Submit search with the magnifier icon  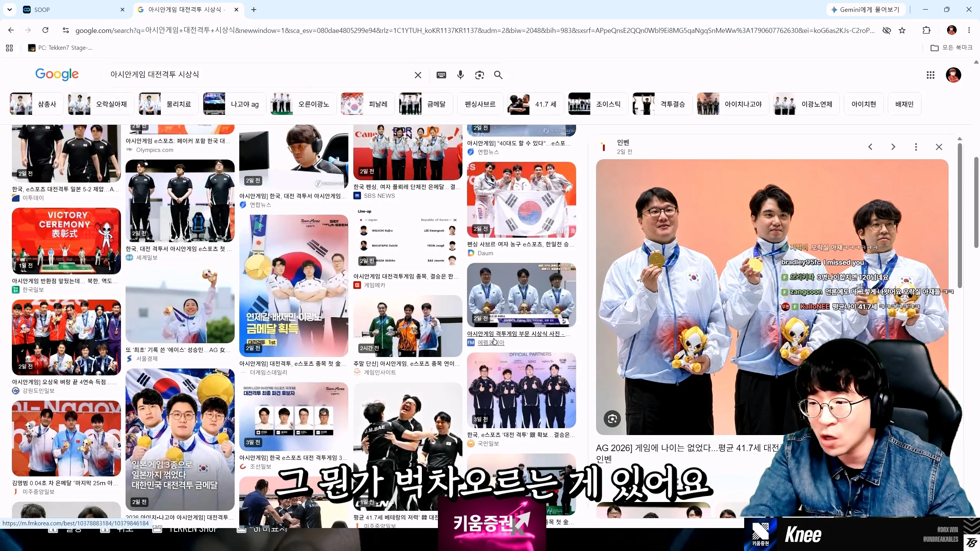[498, 75]
